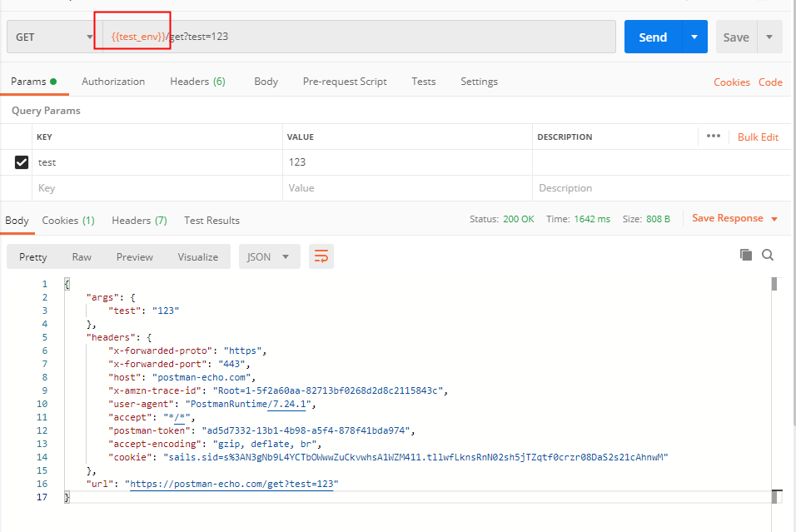Open the JSON format dropdown
The height and width of the screenshot is (532, 796).
click(269, 256)
